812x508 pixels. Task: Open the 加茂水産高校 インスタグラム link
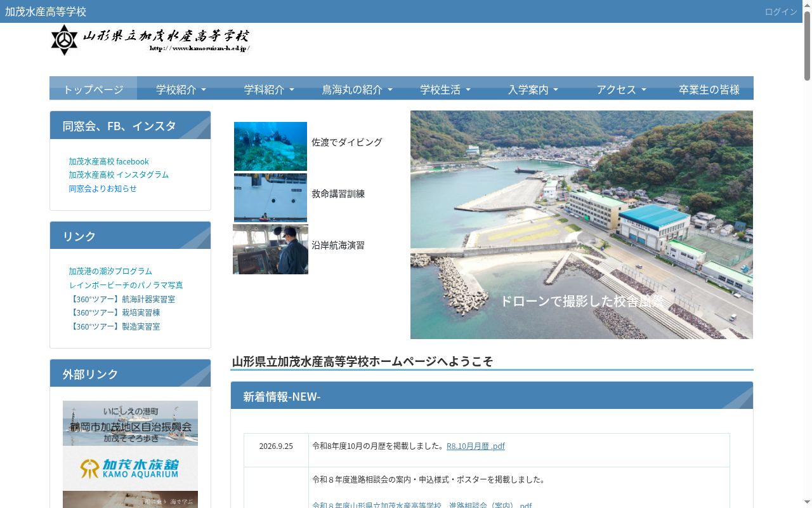click(119, 175)
